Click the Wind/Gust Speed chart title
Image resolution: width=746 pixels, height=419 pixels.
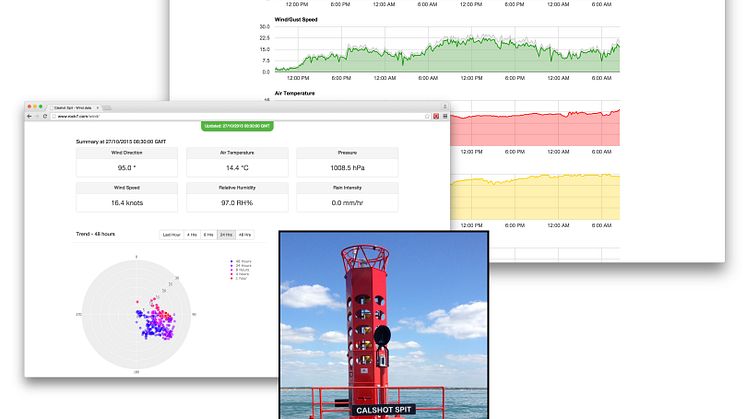pos(295,19)
